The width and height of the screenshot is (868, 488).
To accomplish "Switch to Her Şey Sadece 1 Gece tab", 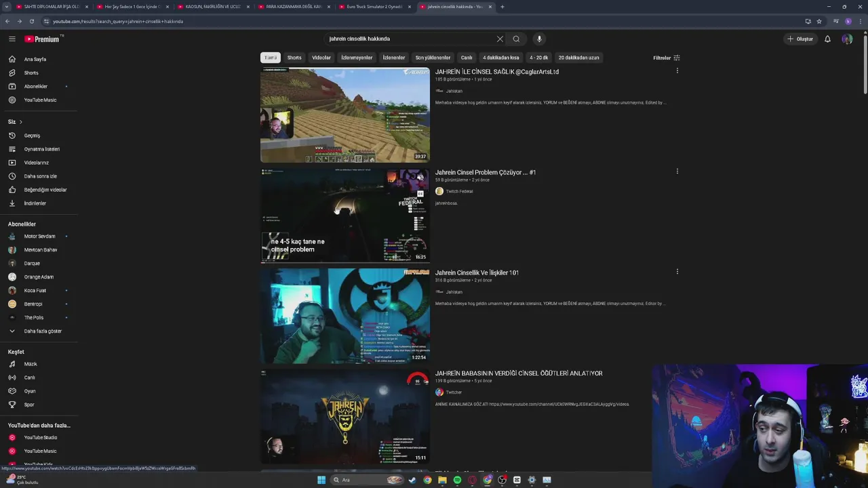I will [x=132, y=7].
